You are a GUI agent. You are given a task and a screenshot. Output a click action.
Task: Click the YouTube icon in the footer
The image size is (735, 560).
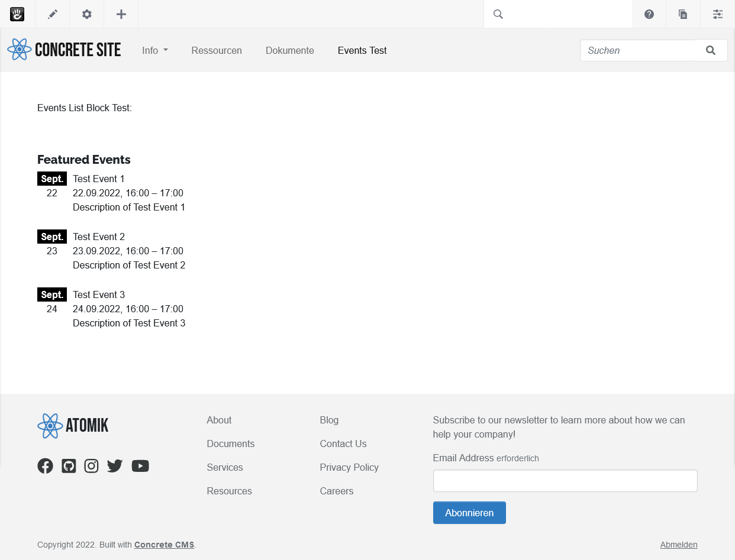(140, 466)
